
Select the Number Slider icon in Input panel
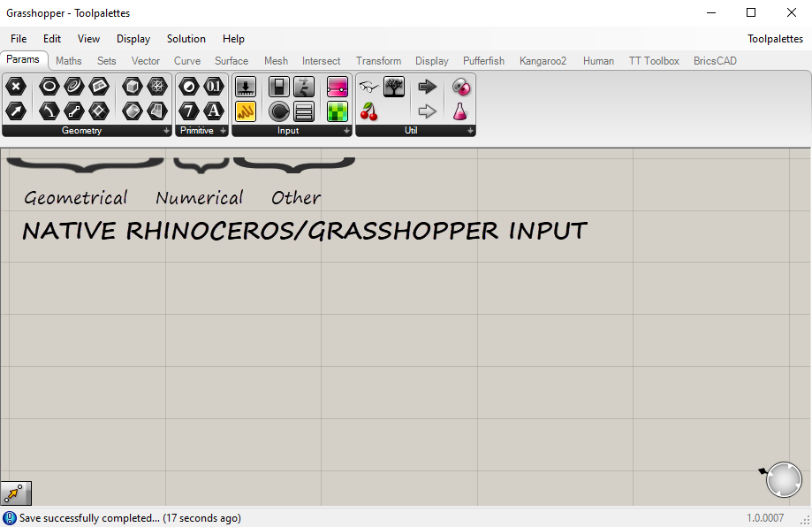pyautogui.click(x=246, y=86)
